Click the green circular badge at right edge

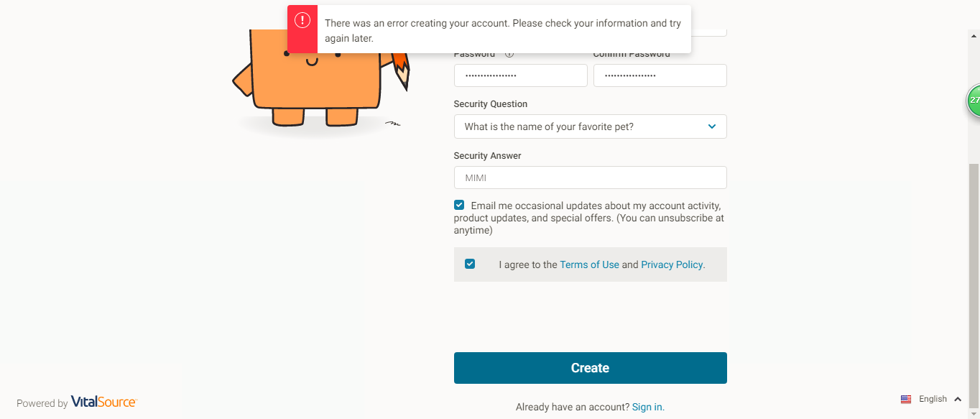(x=974, y=101)
